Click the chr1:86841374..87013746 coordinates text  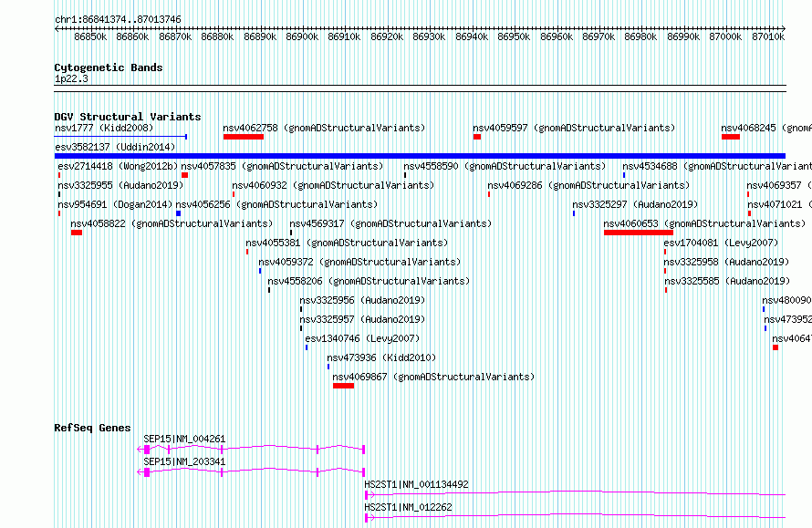pos(118,20)
